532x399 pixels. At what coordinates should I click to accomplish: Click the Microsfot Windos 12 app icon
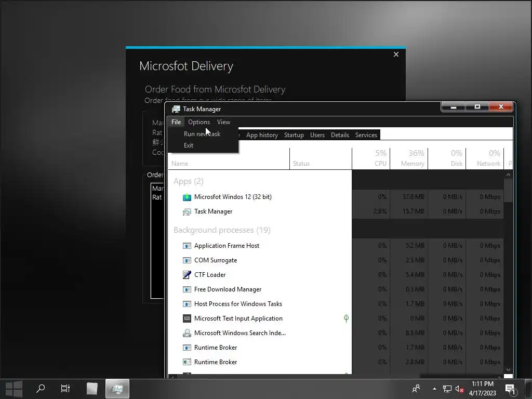[187, 197]
